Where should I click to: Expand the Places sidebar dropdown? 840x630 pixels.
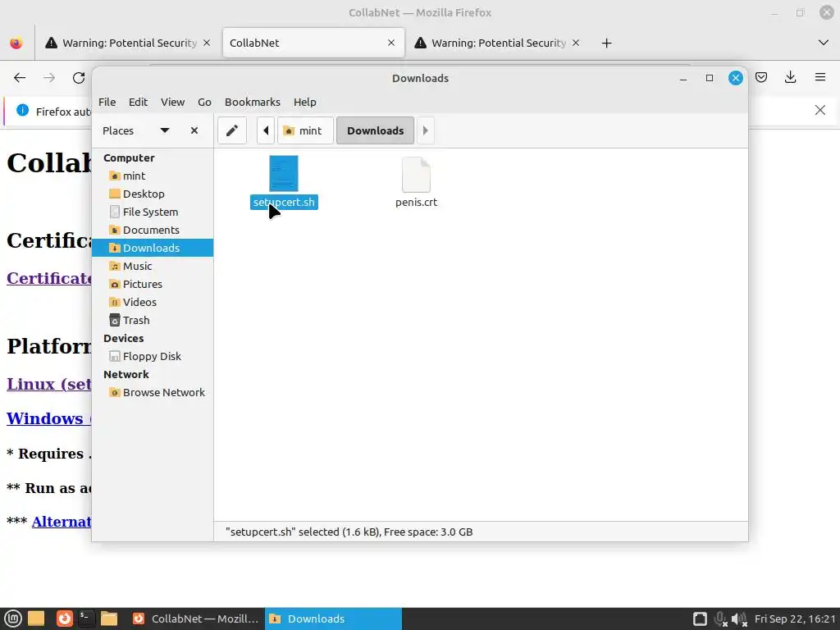coord(165,130)
